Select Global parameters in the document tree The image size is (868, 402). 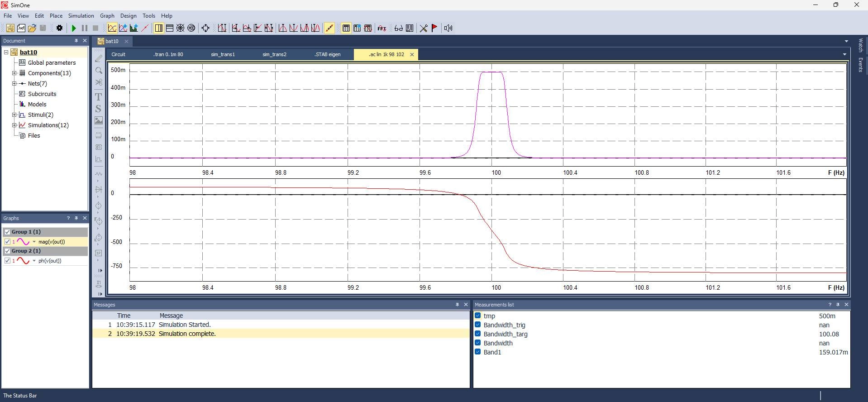tap(52, 62)
